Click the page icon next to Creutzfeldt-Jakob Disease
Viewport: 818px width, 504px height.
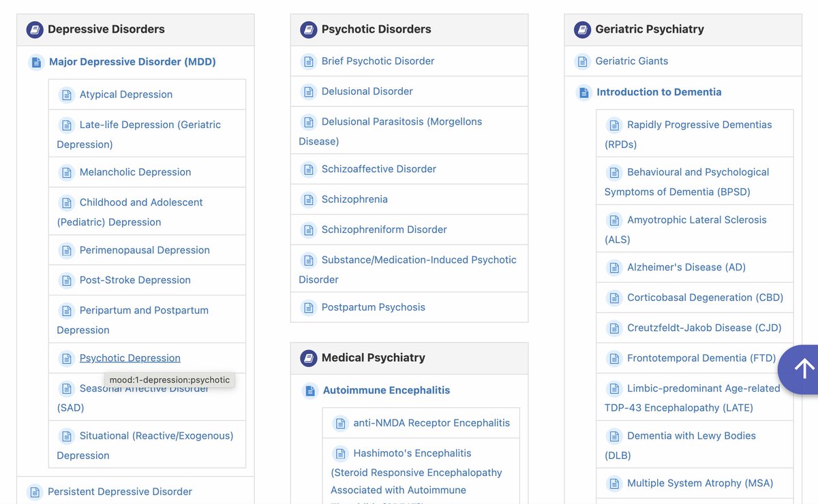614,328
